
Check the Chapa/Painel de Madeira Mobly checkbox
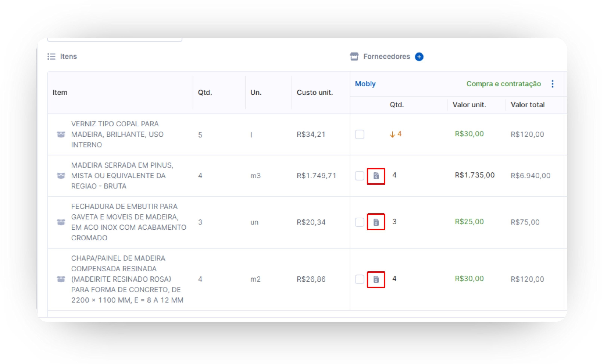359,279
